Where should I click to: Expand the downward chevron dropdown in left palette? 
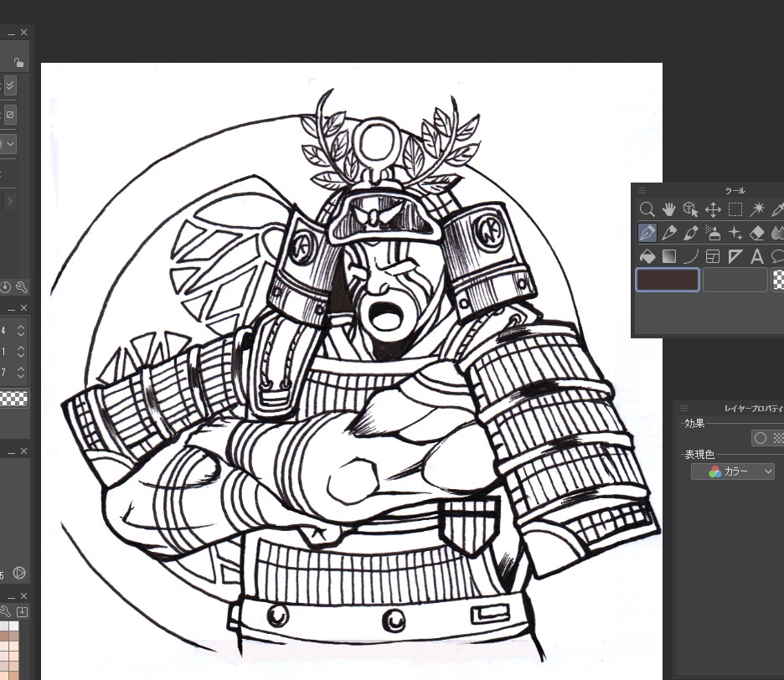10,144
